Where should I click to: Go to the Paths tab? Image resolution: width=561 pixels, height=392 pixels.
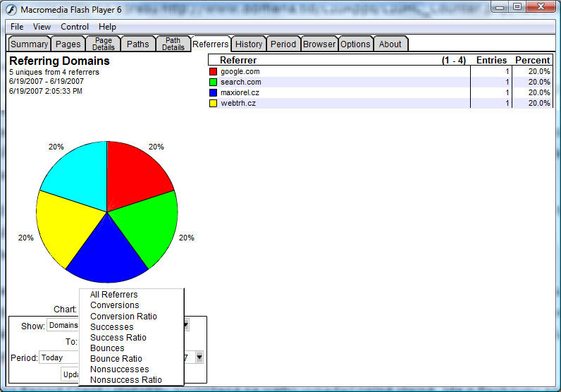tap(137, 44)
